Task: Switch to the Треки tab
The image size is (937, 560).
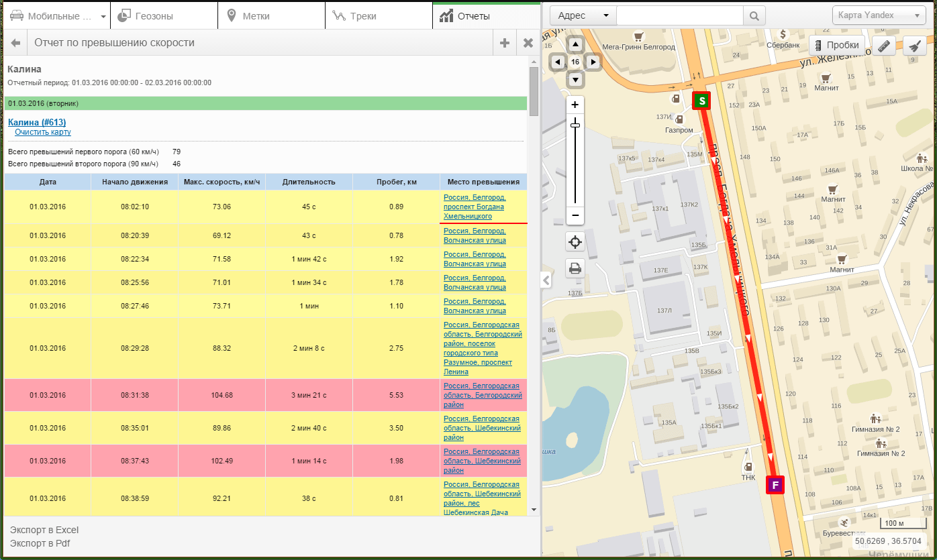Action: pyautogui.click(x=379, y=15)
